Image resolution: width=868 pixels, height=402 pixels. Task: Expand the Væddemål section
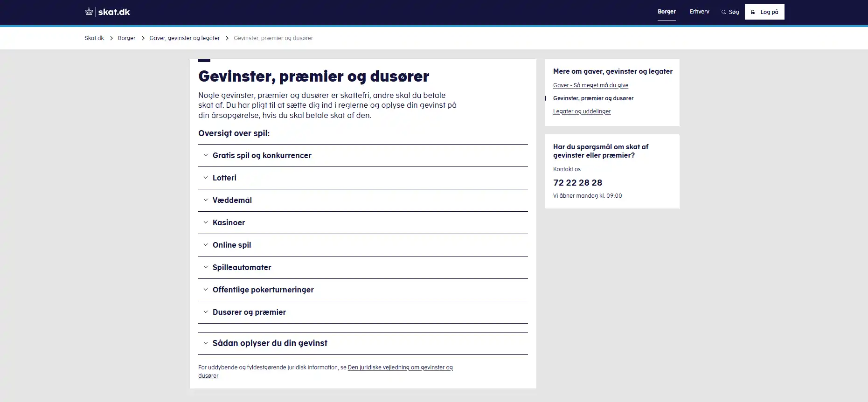[x=363, y=200]
